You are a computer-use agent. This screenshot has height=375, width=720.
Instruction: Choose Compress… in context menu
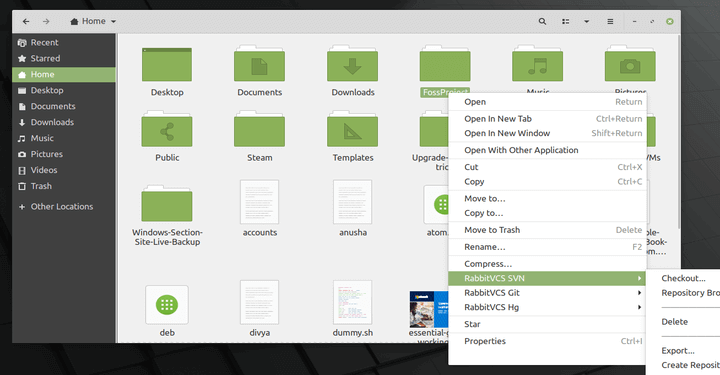tap(547, 264)
